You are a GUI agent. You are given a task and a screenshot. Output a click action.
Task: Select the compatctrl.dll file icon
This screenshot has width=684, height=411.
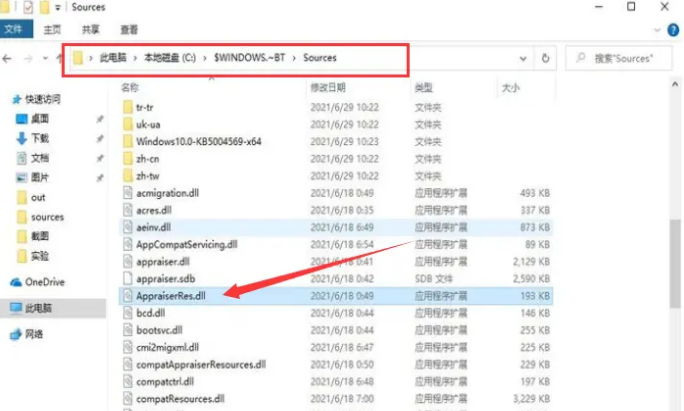(x=127, y=381)
